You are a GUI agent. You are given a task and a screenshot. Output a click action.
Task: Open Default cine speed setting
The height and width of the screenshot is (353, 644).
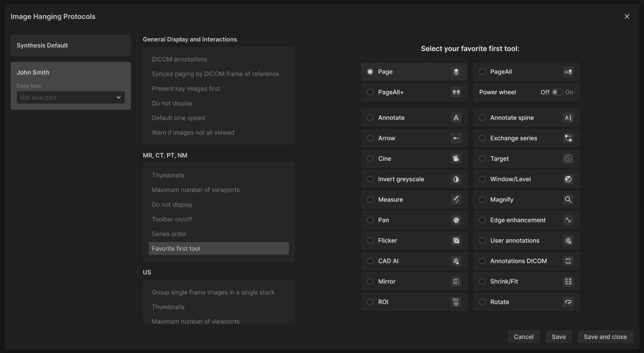point(178,118)
